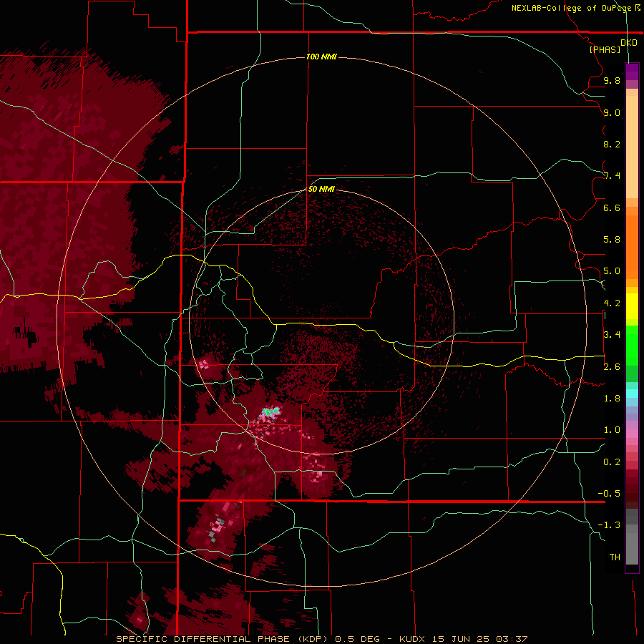Click the green high-KDP storm core

click(270, 411)
